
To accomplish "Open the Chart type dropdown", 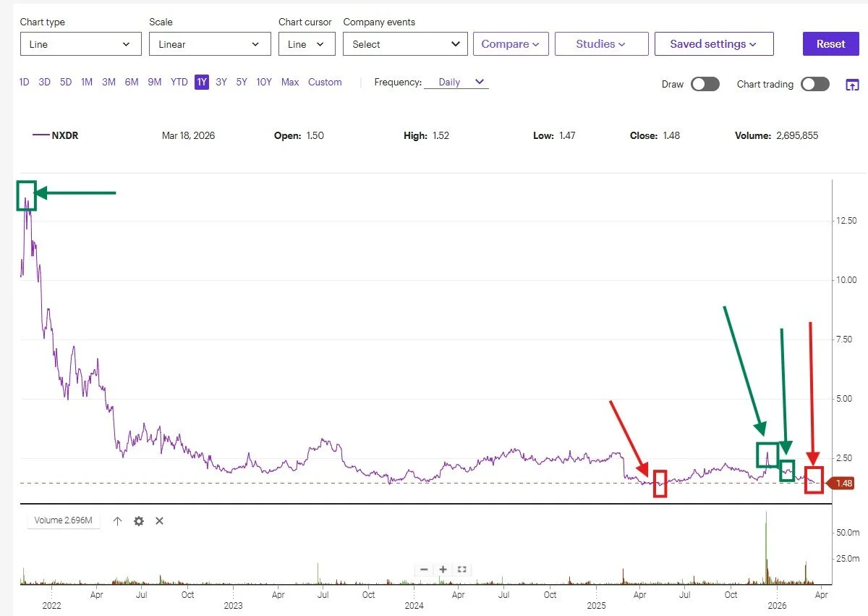I will pyautogui.click(x=80, y=43).
